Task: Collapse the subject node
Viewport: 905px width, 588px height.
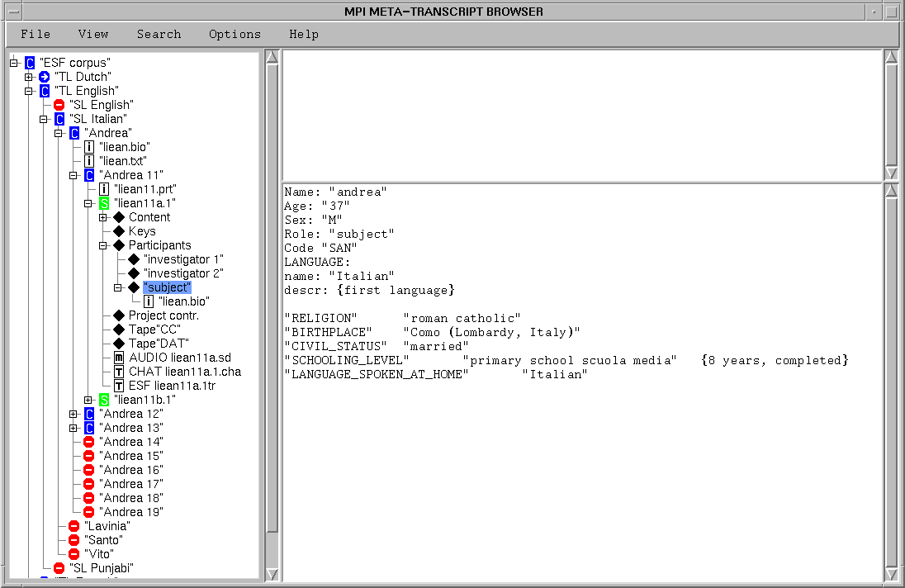Action: [118, 287]
